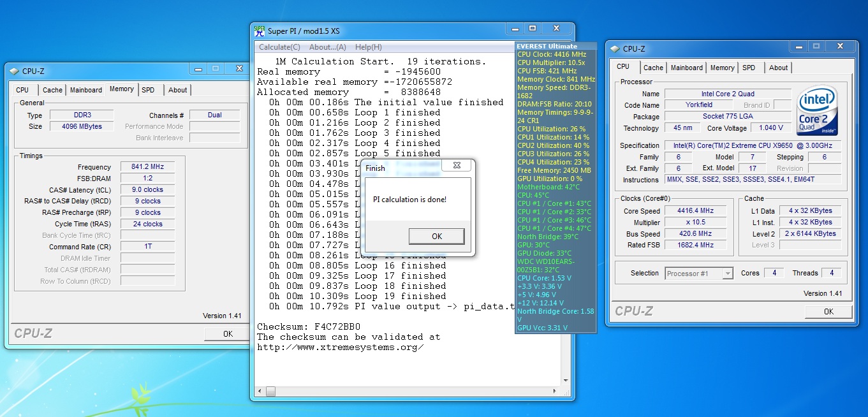Click the Specification field with Core 2 Extreme X9650

tap(753, 146)
